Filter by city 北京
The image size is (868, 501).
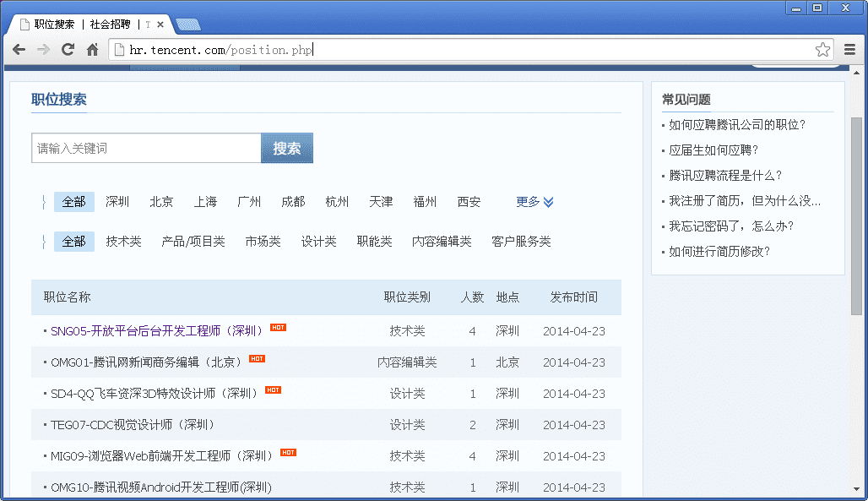161,202
